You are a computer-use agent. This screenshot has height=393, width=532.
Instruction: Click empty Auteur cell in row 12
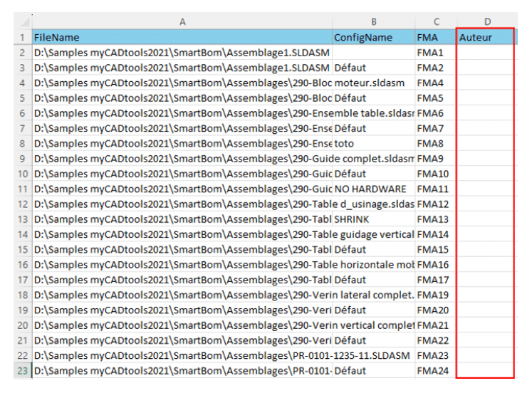(486, 204)
